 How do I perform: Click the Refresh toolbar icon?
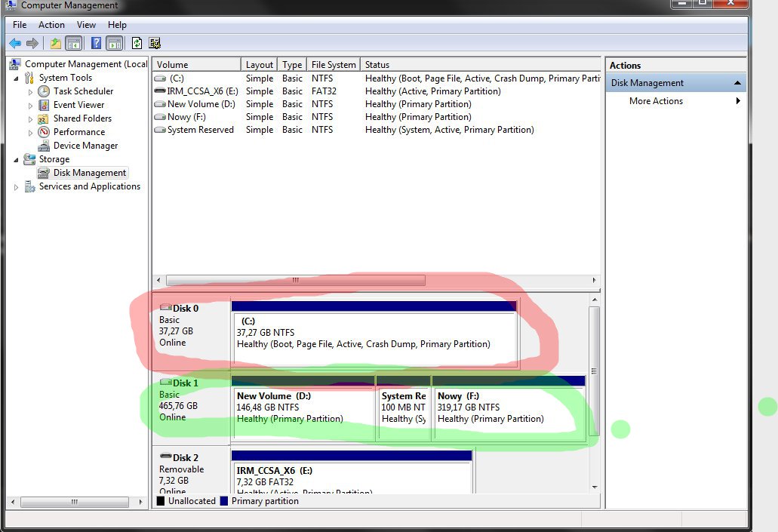pos(137,44)
